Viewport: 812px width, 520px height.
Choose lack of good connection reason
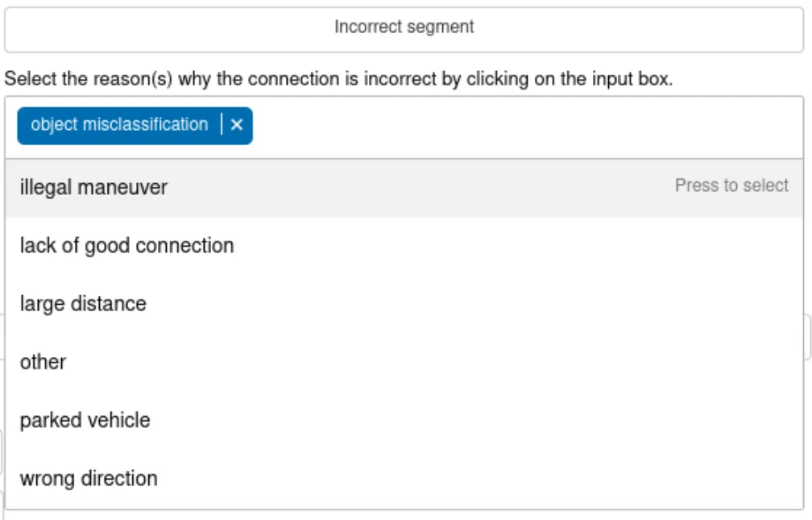(x=127, y=246)
